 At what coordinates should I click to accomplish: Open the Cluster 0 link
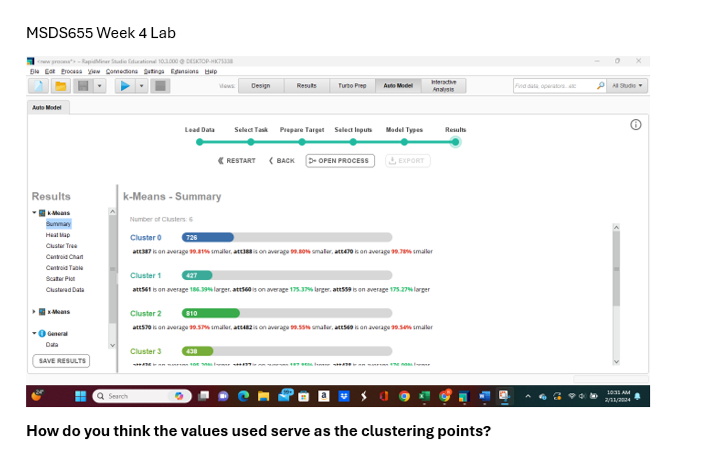(x=146, y=238)
